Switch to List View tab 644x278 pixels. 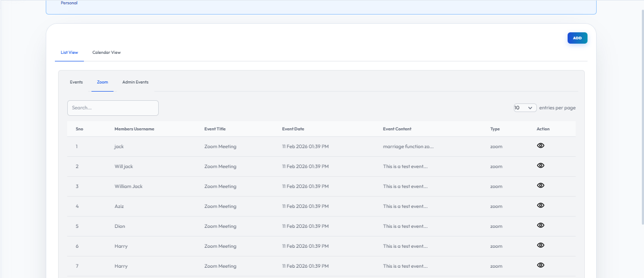(x=69, y=53)
